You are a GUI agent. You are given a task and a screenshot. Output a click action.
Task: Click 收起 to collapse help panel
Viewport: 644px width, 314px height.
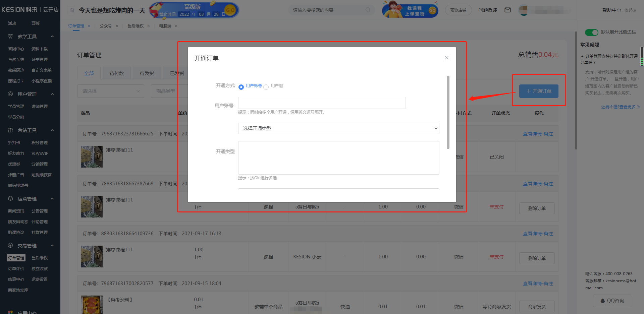pyautogui.click(x=630, y=10)
